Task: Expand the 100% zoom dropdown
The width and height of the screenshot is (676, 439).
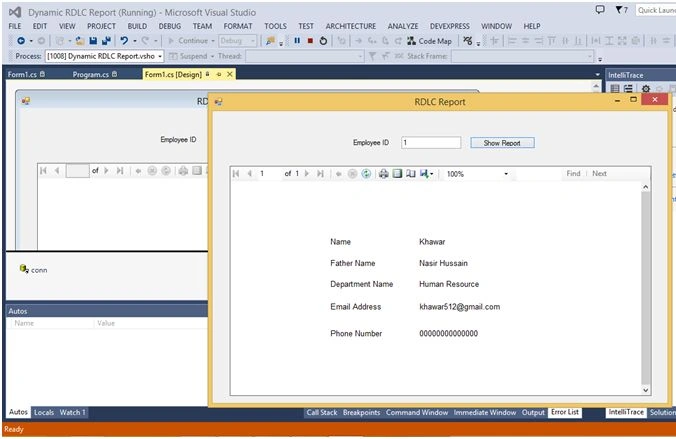Action: [506, 174]
